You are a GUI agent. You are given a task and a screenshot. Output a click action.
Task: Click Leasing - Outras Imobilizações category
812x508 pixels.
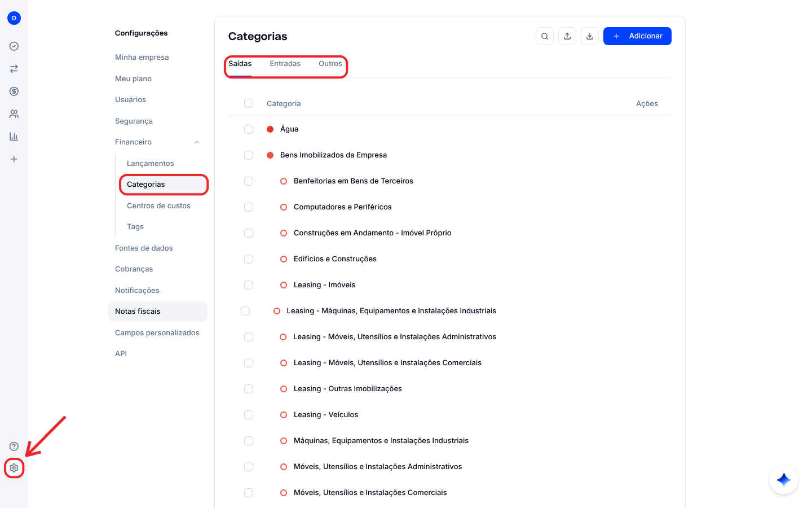click(x=348, y=389)
